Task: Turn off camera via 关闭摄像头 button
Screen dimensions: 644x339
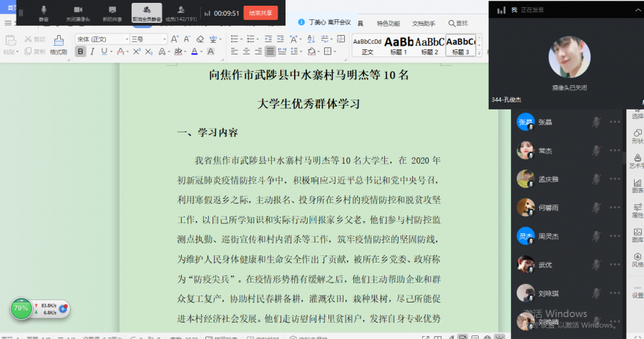Action: point(77,13)
